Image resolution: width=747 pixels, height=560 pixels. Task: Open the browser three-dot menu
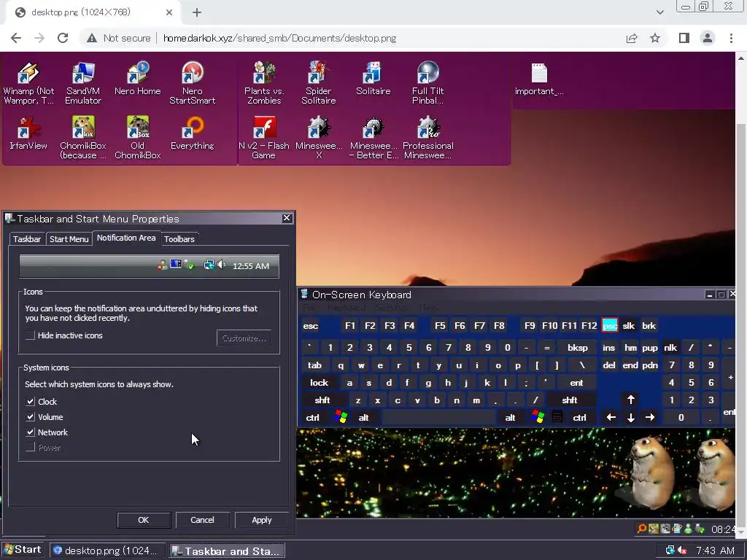pyautogui.click(x=731, y=38)
